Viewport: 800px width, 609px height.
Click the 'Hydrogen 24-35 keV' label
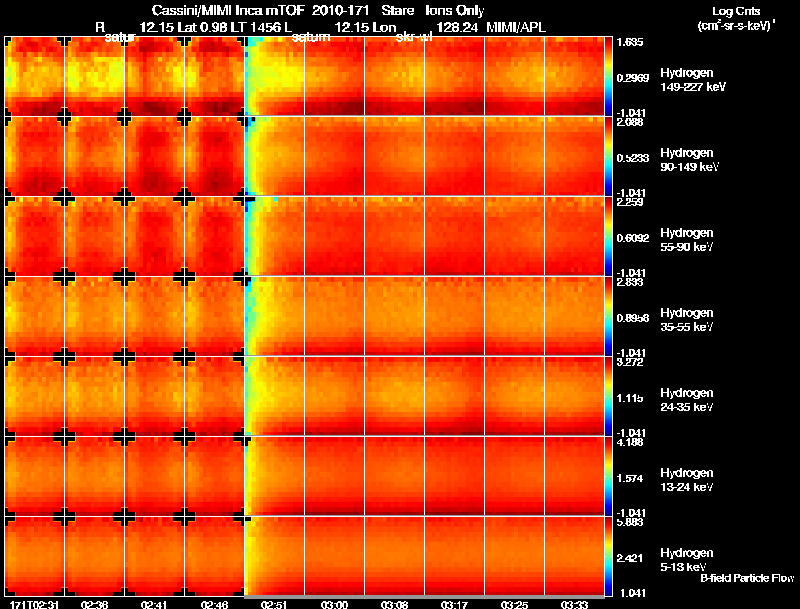coord(687,400)
